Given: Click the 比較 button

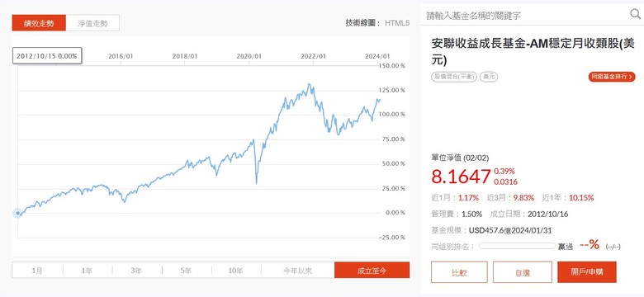Looking at the screenshot, I should [x=459, y=272].
